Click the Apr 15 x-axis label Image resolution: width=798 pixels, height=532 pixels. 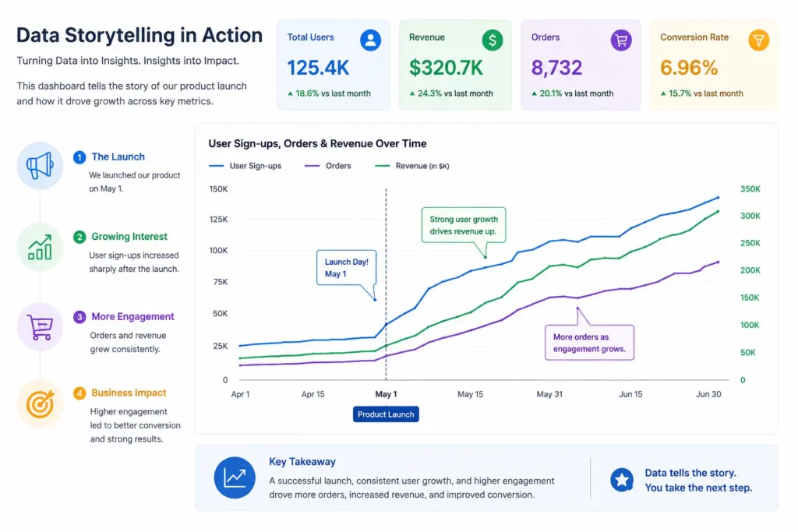click(x=312, y=394)
